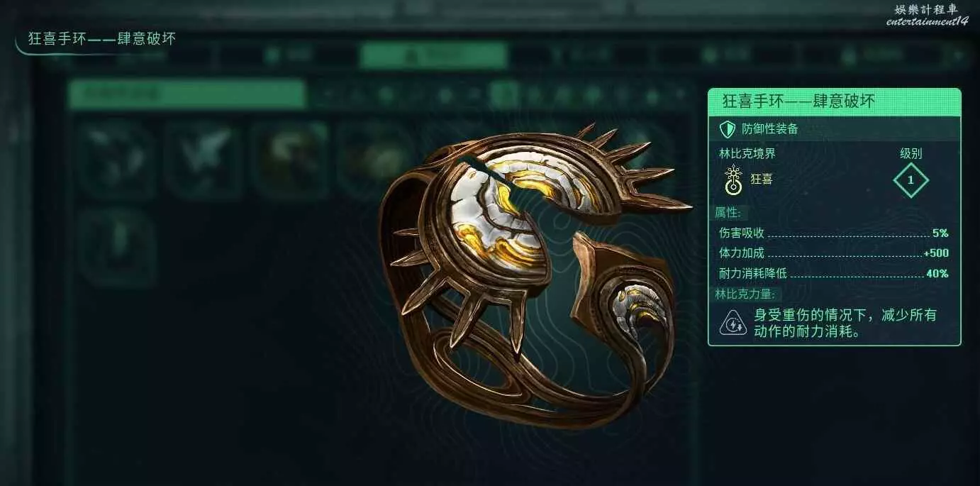Switch to the blurred tab left of highlighted tab
The width and height of the screenshot is (980, 486).
coord(287,55)
